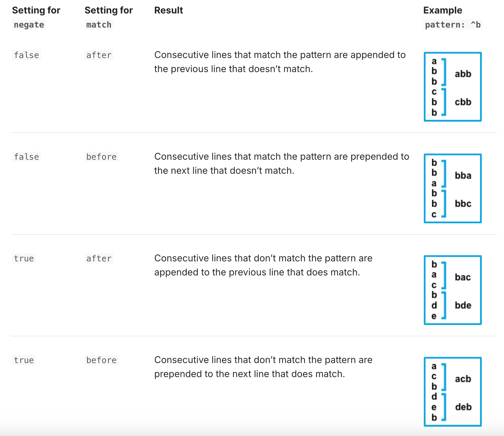
Task: Select the 'match' code label in header
Action: (x=99, y=25)
